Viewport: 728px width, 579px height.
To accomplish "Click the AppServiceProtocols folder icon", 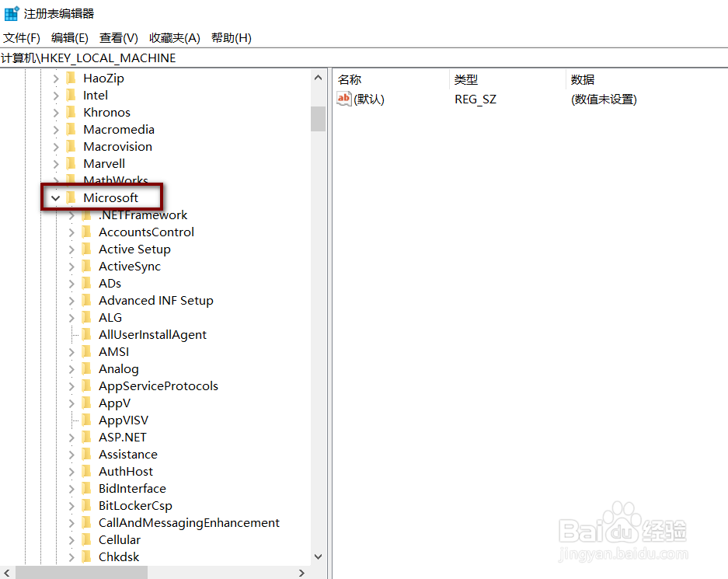I will 86,385.
